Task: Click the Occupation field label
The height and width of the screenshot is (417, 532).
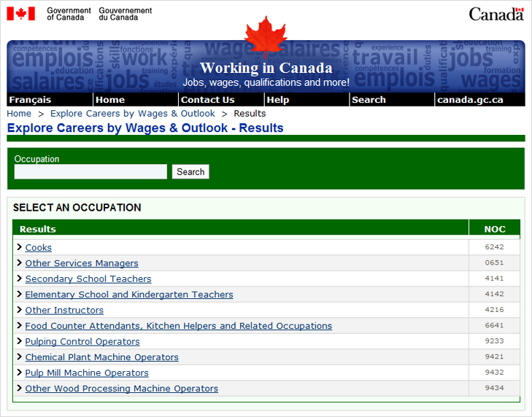Action: tap(36, 159)
